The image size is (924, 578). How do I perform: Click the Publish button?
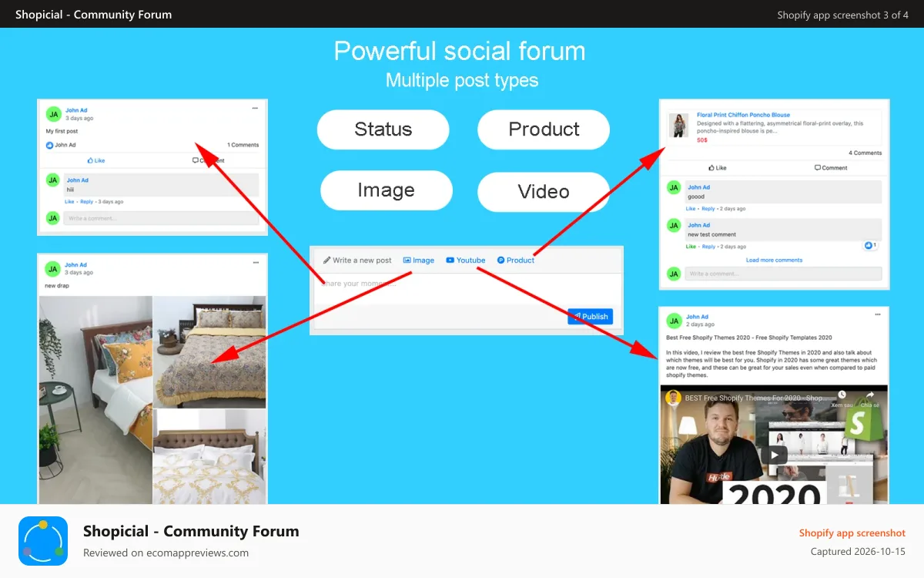[590, 316]
